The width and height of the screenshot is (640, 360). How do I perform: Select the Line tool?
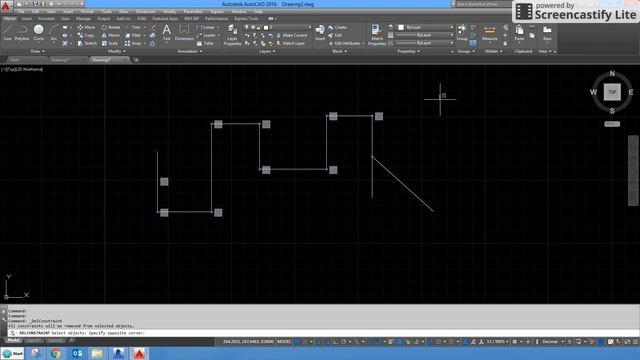point(8,33)
